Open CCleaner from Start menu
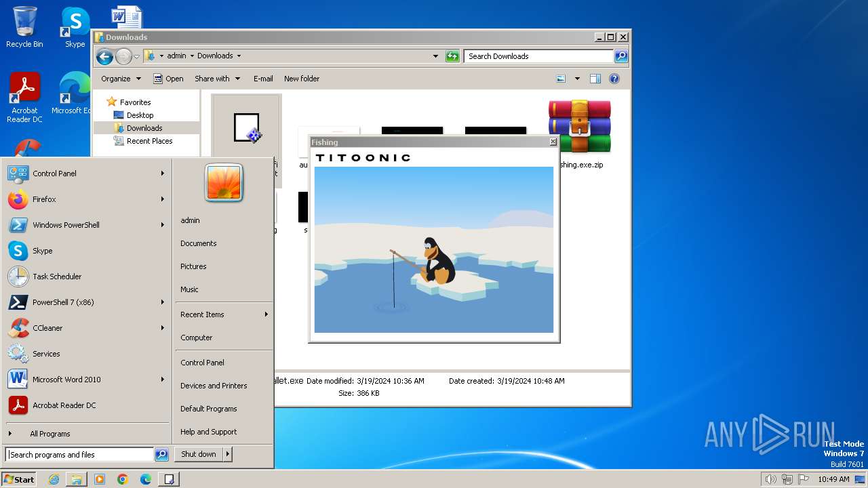This screenshot has height=488, width=868. pyautogui.click(x=86, y=328)
